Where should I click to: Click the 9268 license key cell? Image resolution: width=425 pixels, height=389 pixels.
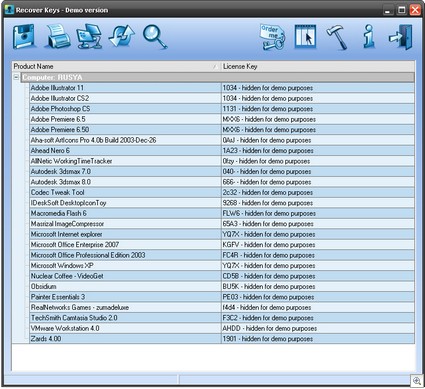click(x=318, y=203)
